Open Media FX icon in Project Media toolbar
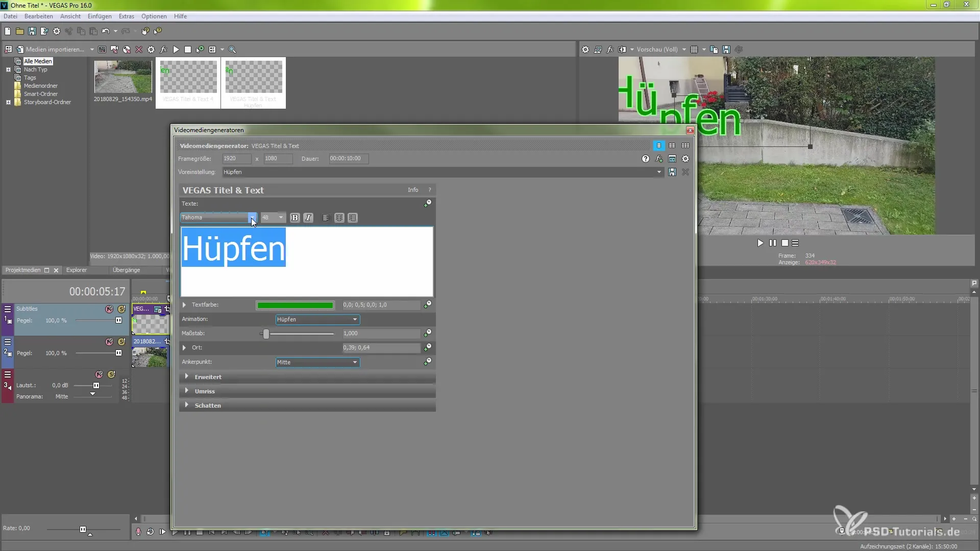This screenshot has height=551, width=980. point(163,49)
